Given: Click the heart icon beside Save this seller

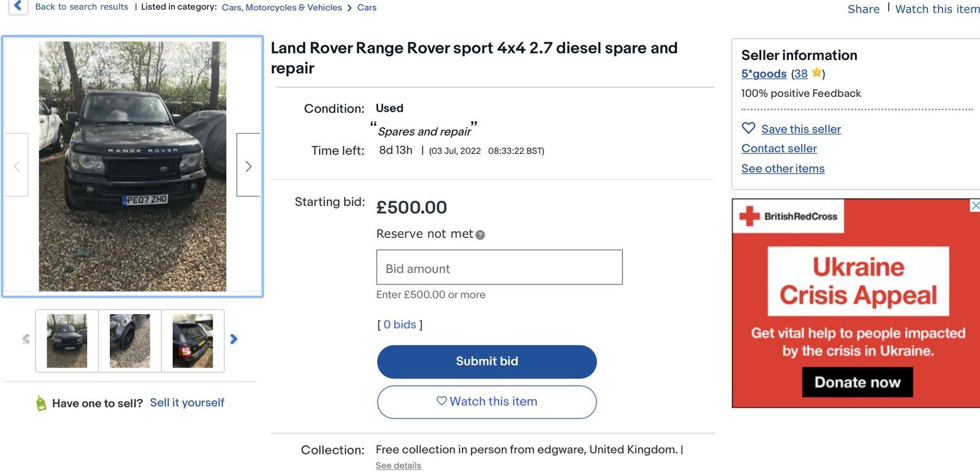Looking at the screenshot, I should pyautogui.click(x=748, y=128).
